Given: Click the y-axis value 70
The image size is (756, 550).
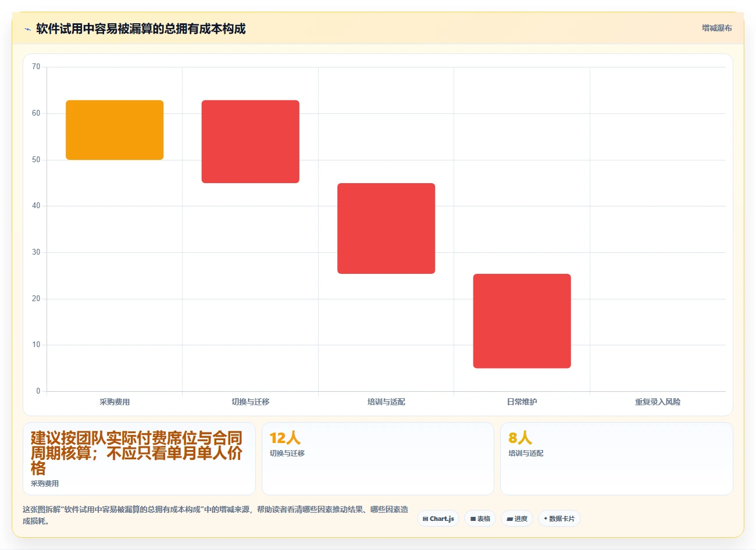Looking at the screenshot, I should pos(36,67).
